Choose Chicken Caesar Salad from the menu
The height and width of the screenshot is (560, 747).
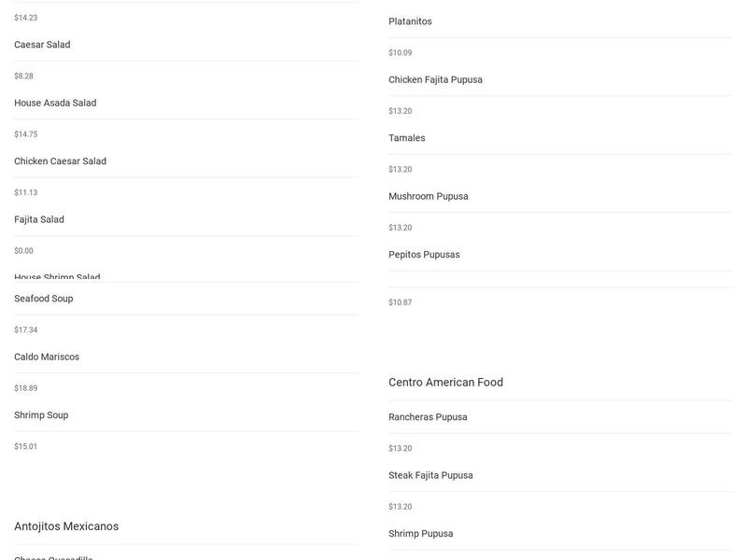60,161
